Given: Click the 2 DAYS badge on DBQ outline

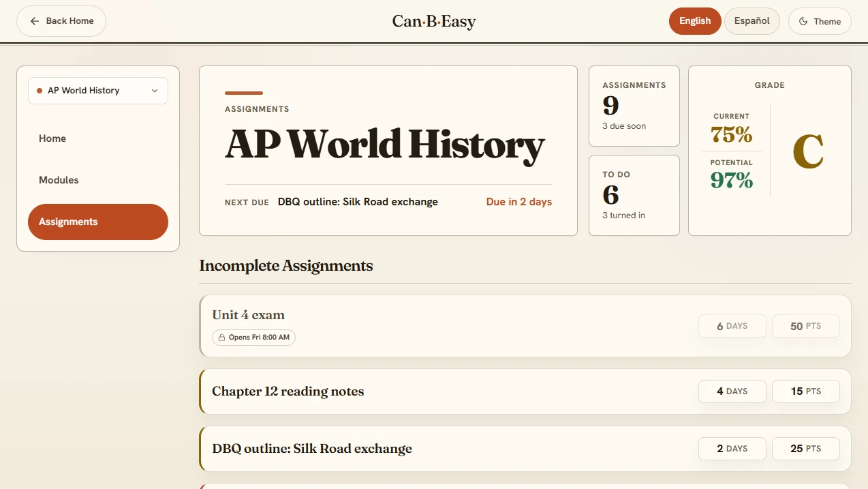Looking at the screenshot, I should coord(732,449).
